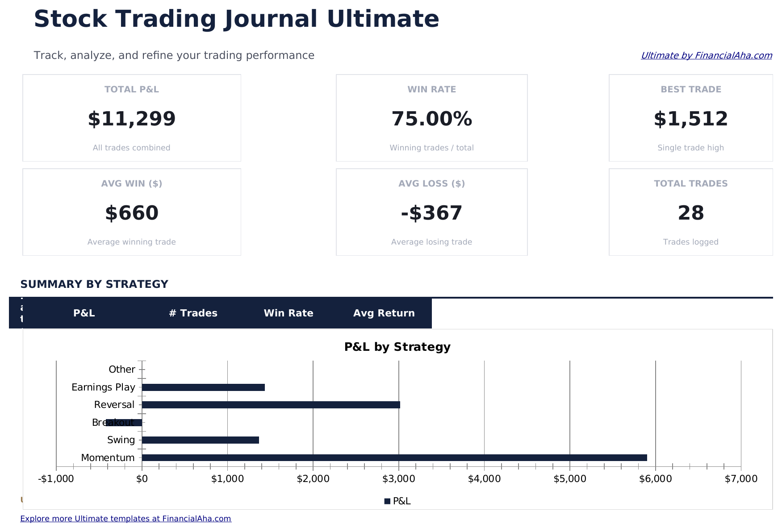Select the Total Trades value 28
The width and height of the screenshot is (782, 532).
(690, 213)
